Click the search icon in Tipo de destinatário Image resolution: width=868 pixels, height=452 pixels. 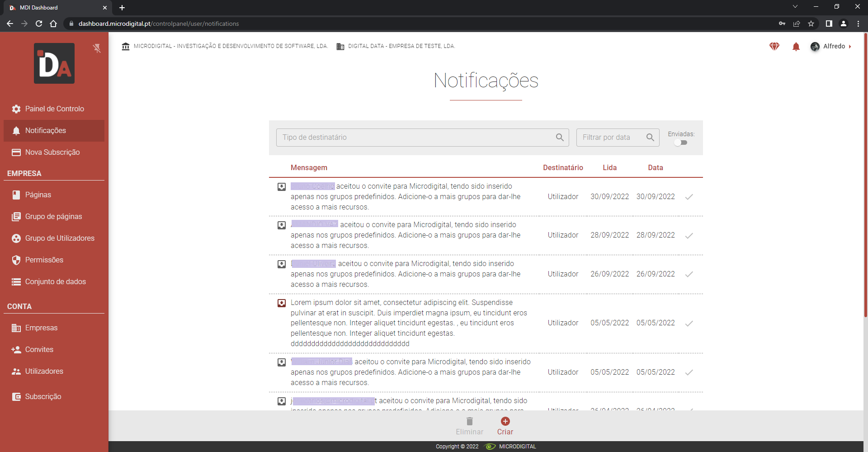tap(560, 137)
